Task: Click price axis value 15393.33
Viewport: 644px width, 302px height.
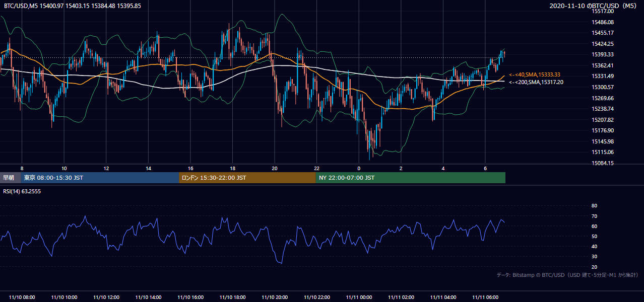Action: pyautogui.click(x=603, y=54)
